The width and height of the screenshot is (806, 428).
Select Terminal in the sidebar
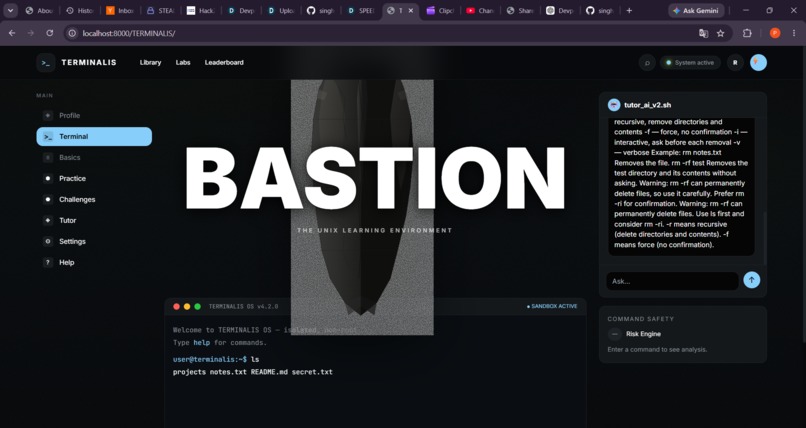[x=94, y=137]
